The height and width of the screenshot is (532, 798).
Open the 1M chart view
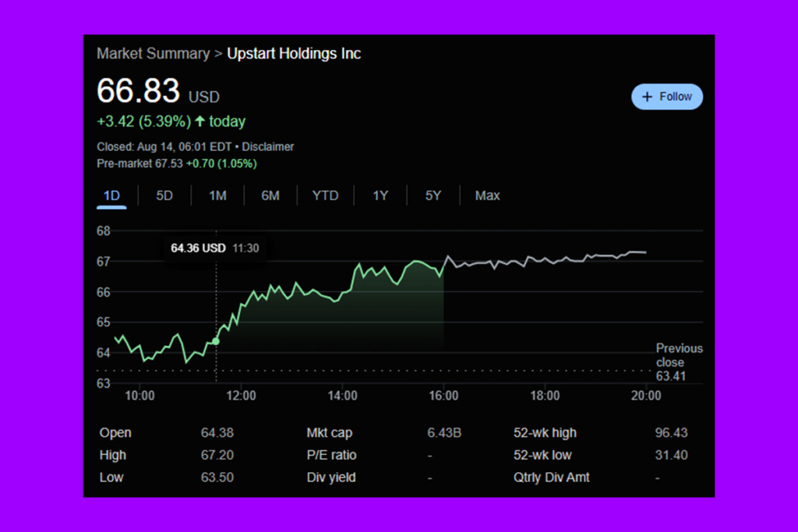[217, 196]
